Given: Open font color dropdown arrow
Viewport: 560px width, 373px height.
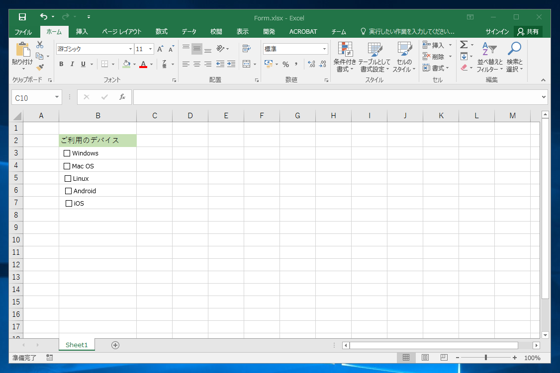Looking at the screenshot, I should (151, 64).
